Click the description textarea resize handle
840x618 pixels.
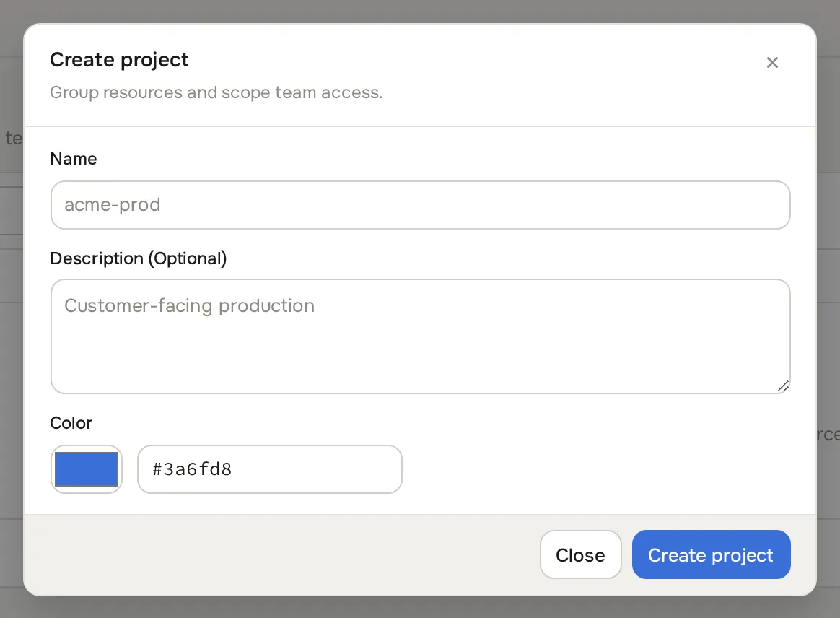[783, 386]
